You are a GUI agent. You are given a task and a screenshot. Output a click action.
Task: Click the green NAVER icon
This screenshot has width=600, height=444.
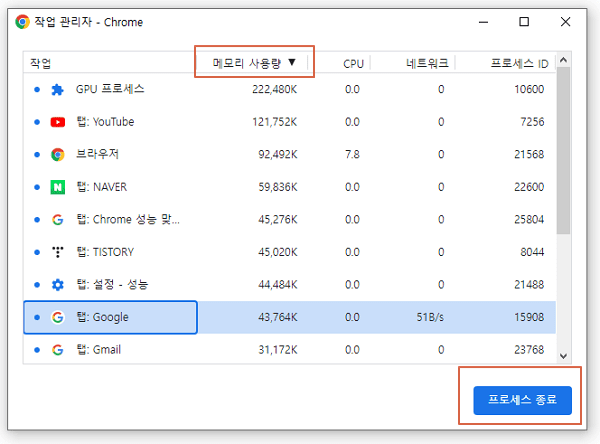(57, 187)
